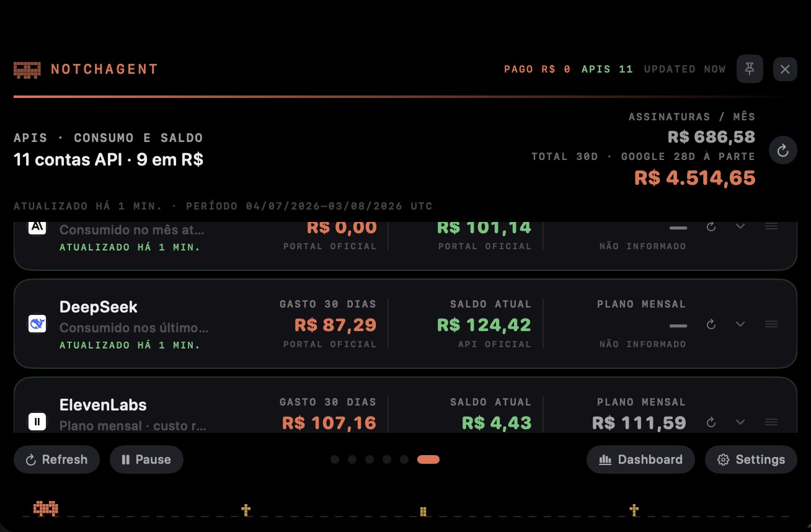Screen dimensions: 811x532
Task: Pin the NotchAgent panel
Action: click(750, 69)
